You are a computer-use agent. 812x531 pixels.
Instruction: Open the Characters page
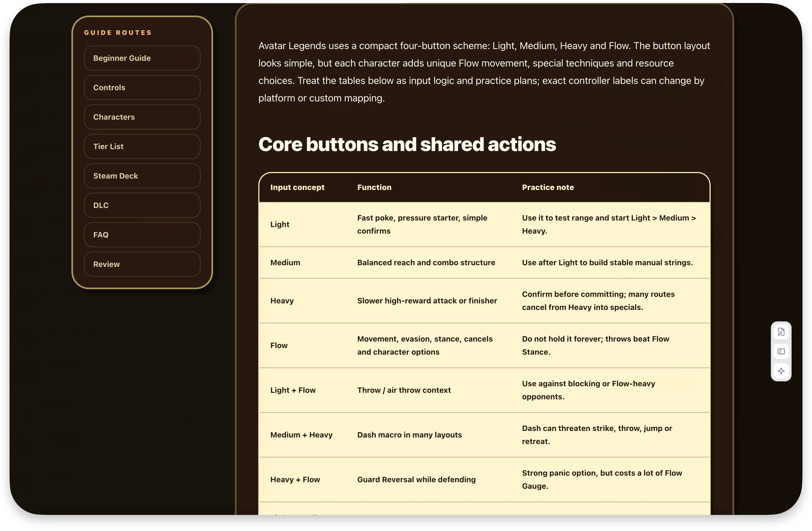coord(142,117)
